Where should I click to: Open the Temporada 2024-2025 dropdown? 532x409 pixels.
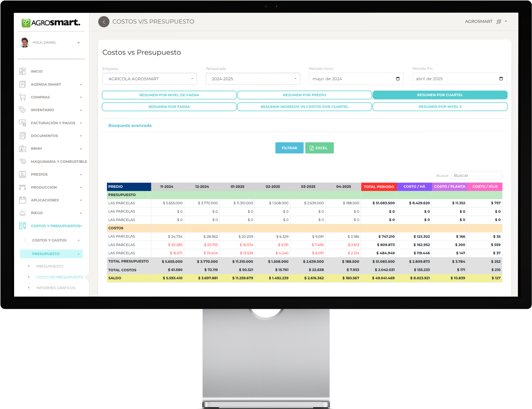point(253,79)
